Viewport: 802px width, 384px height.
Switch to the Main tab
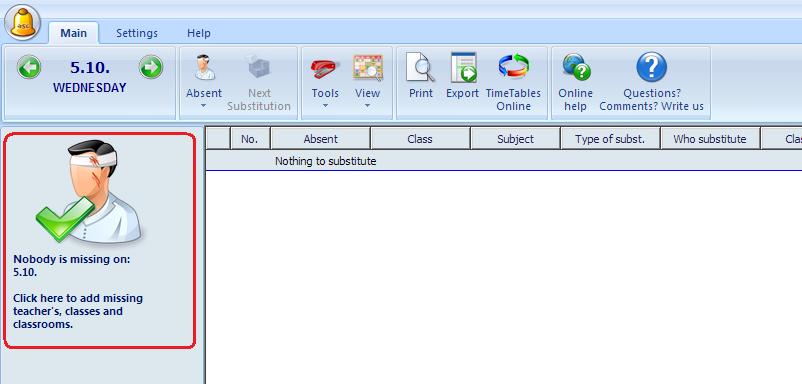click(74, 33)
